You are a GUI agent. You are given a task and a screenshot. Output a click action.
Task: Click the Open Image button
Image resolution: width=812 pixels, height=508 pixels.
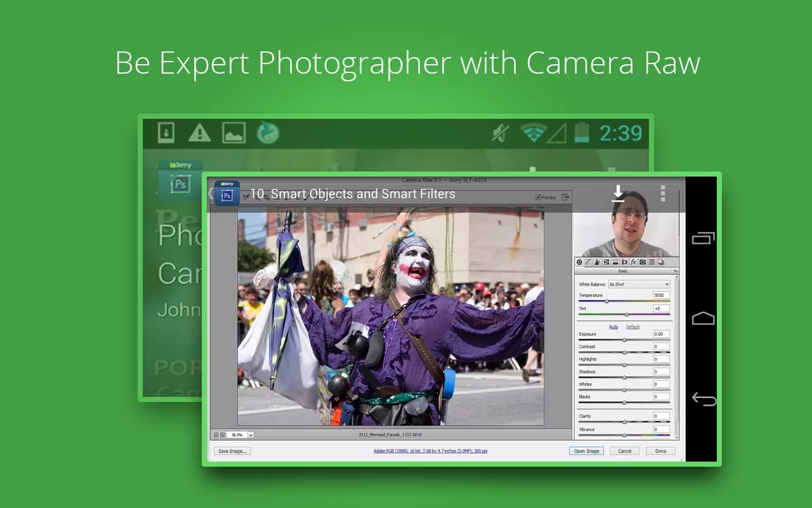click(587, 451)
